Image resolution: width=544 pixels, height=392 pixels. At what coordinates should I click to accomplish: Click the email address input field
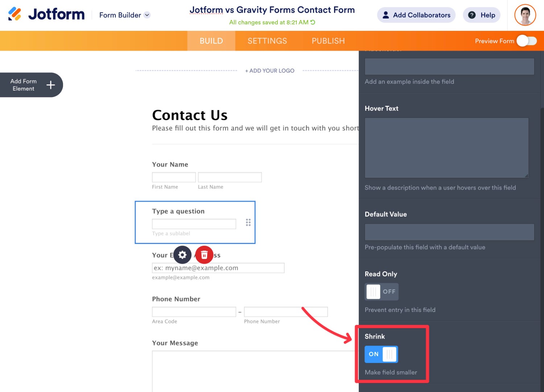[x=218, y=268]
